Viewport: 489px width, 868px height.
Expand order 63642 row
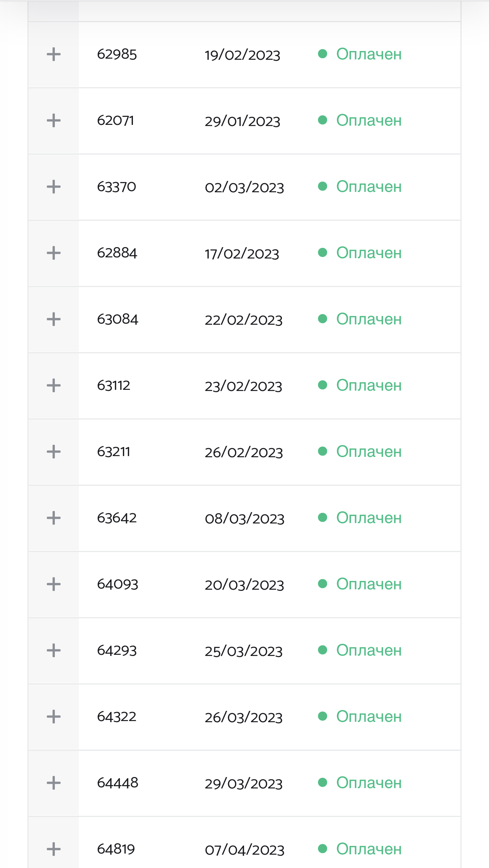click(54, 518)
